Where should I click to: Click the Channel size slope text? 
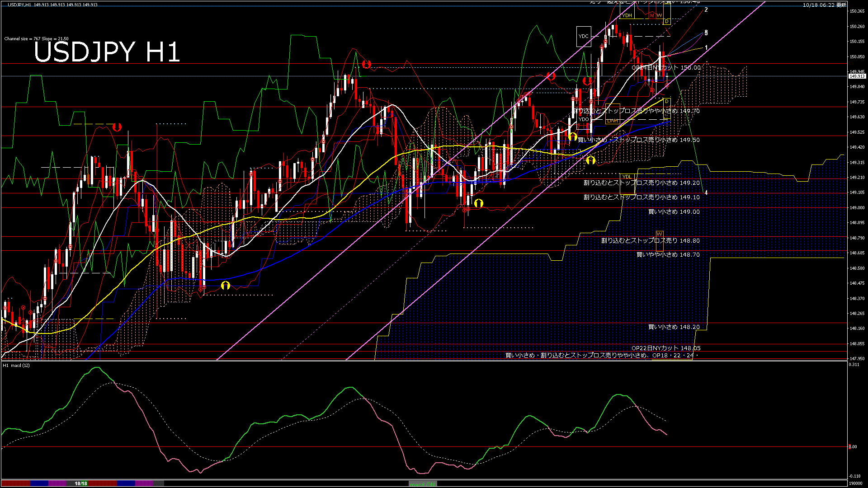point(36,39)
